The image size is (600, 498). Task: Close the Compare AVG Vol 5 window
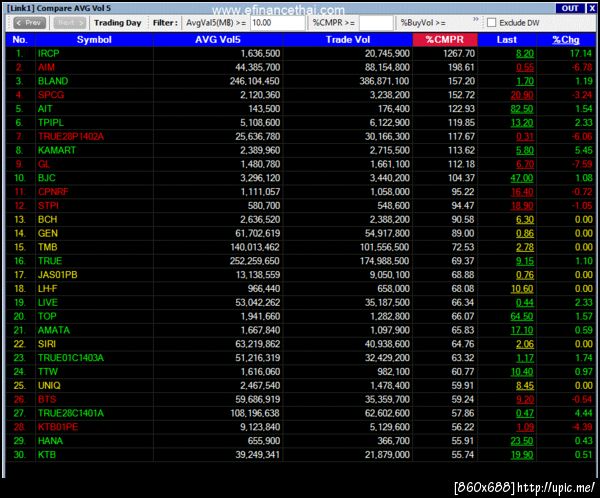click(591, 8)
